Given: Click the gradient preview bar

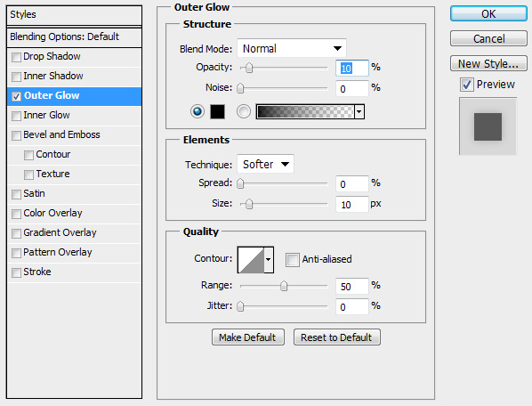Looking at the screenshot, I should point(305,111).
